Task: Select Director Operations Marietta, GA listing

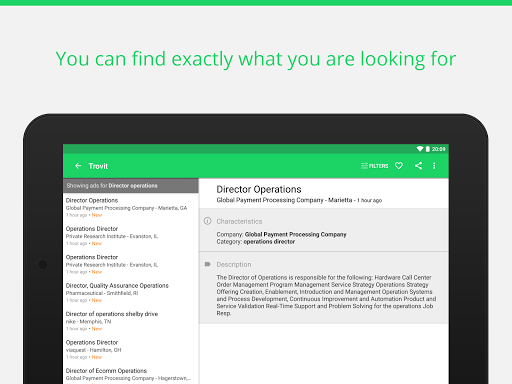Action: coord(131,207)
